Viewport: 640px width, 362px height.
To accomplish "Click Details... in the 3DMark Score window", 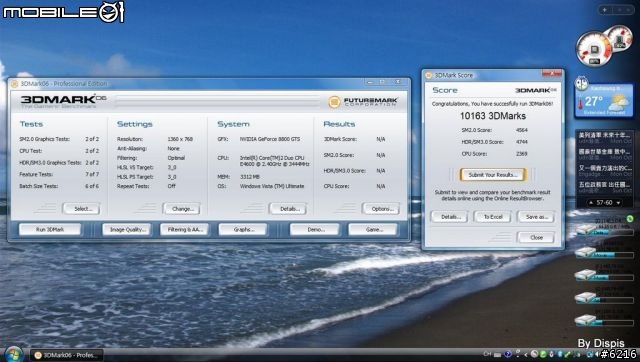I will [449, 217].
